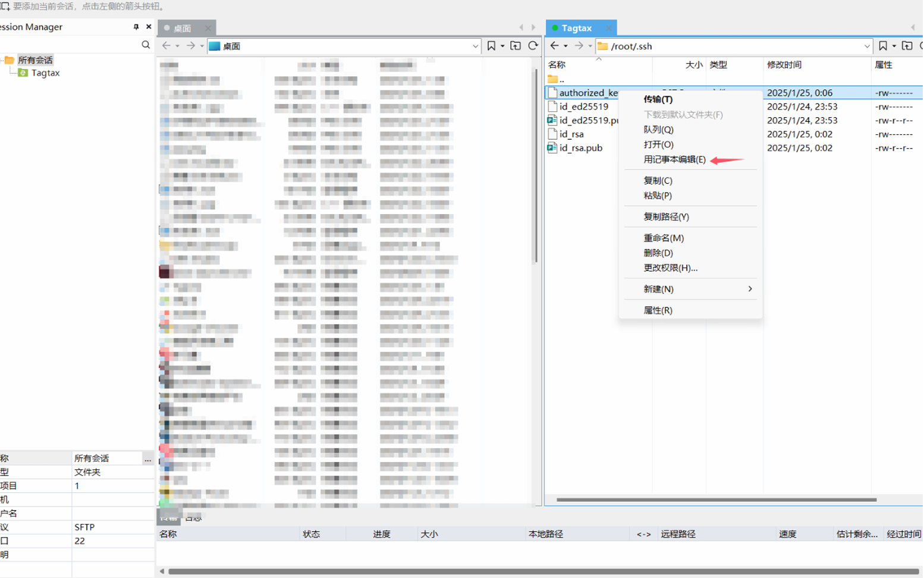Refresh the local 桌面 file list
Viewport: 924px width, 578px height.
point(533,46)
